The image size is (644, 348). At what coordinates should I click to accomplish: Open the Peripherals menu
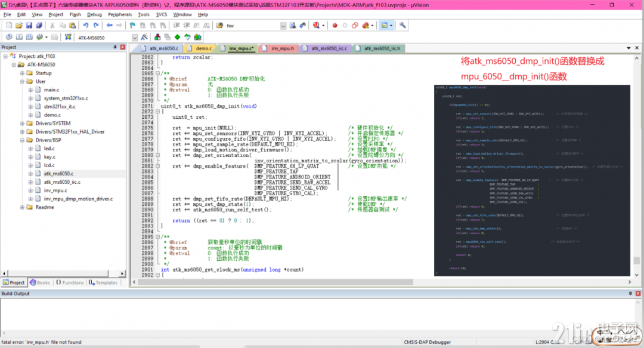120,14
